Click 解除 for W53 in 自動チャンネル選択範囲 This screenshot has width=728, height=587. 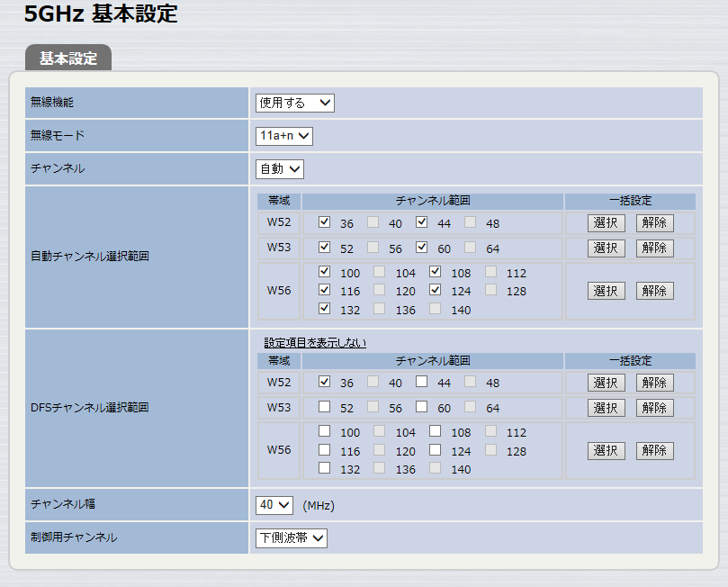point(654,248)
